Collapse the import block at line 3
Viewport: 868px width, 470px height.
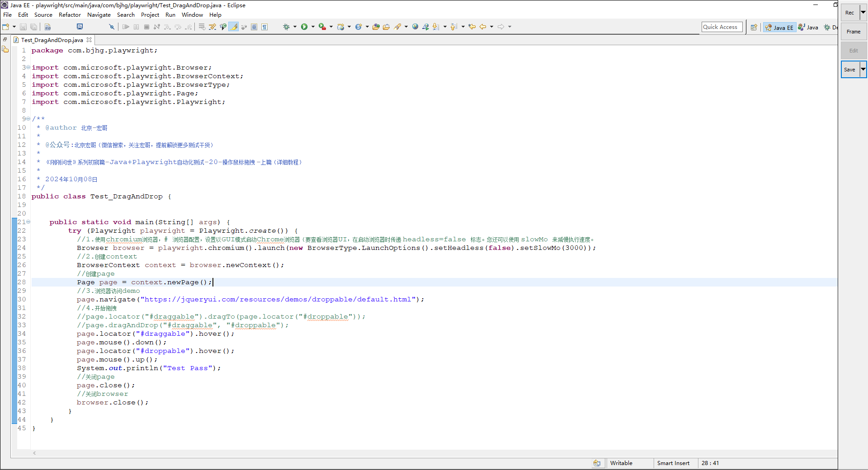[x=28, y=67]
